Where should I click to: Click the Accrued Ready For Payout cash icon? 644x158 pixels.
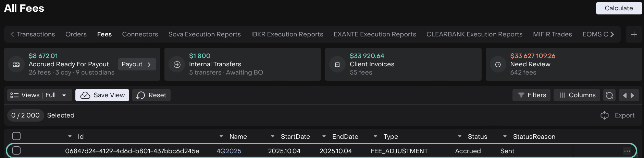(16, 65)
